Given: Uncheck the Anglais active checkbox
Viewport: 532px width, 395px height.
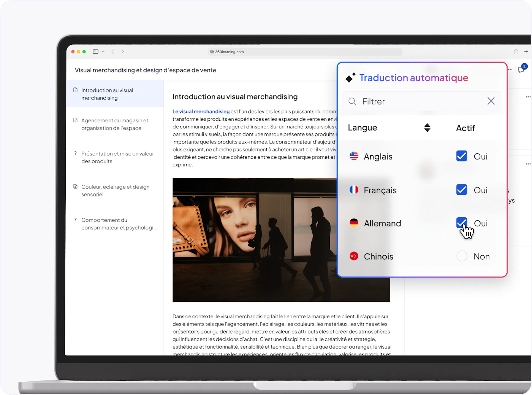Looking at the screenshot, I should tap(461, 156).
